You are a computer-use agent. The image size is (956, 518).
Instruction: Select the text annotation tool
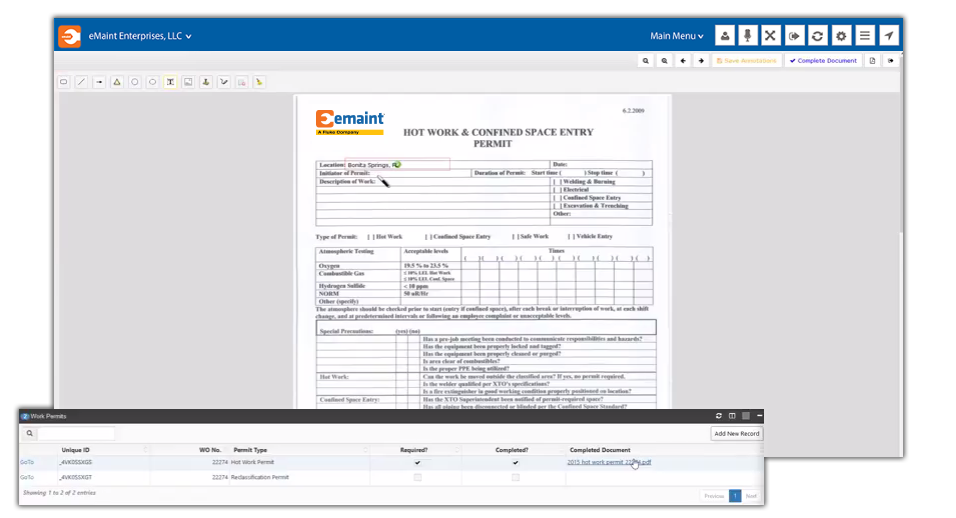pos(170,82)
